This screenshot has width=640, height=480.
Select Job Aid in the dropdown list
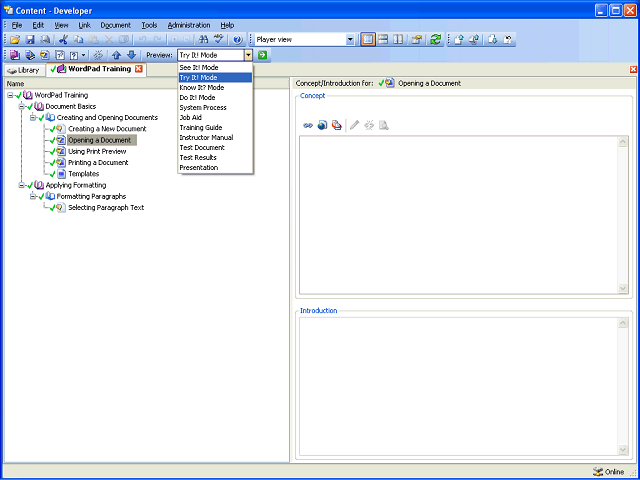point(215,118)
